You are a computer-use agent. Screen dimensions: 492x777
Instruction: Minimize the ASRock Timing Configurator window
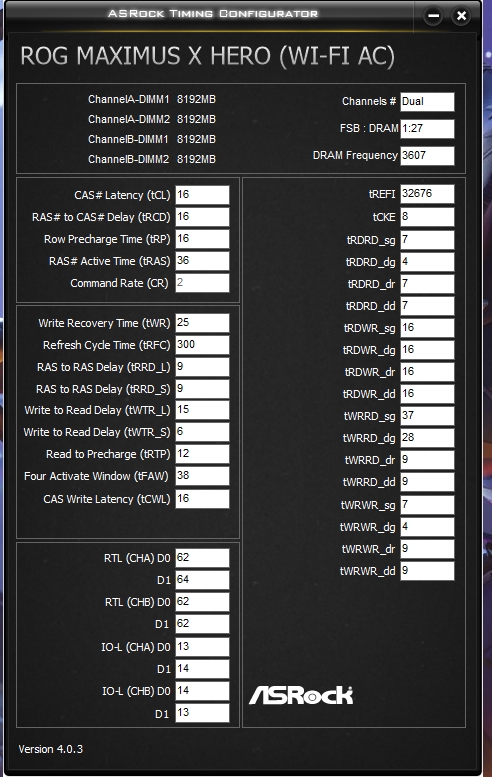click(x=434, y=16)
